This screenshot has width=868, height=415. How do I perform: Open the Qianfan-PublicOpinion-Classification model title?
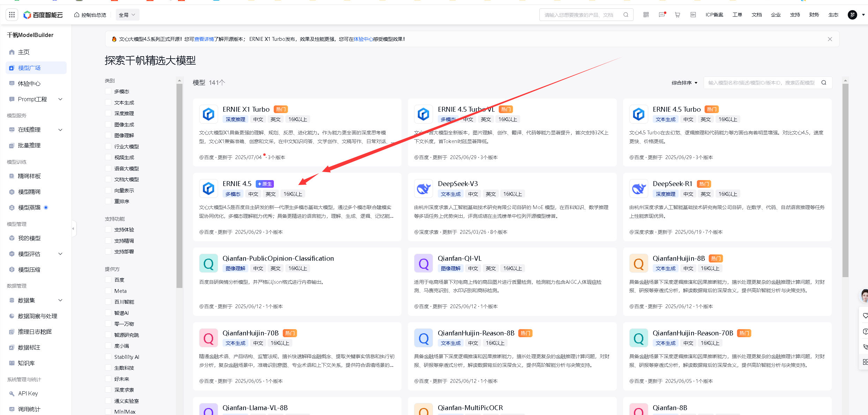[278, 258]
